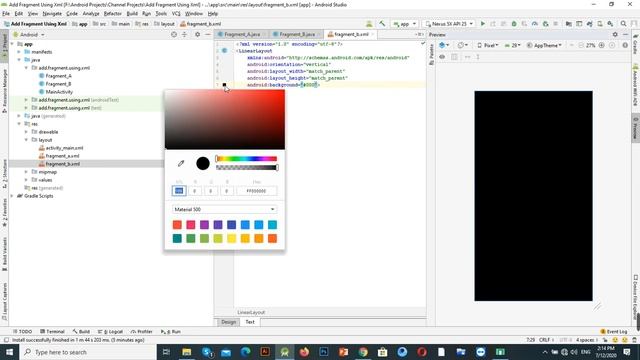Switch to the Design tab

tap(228, 322)
